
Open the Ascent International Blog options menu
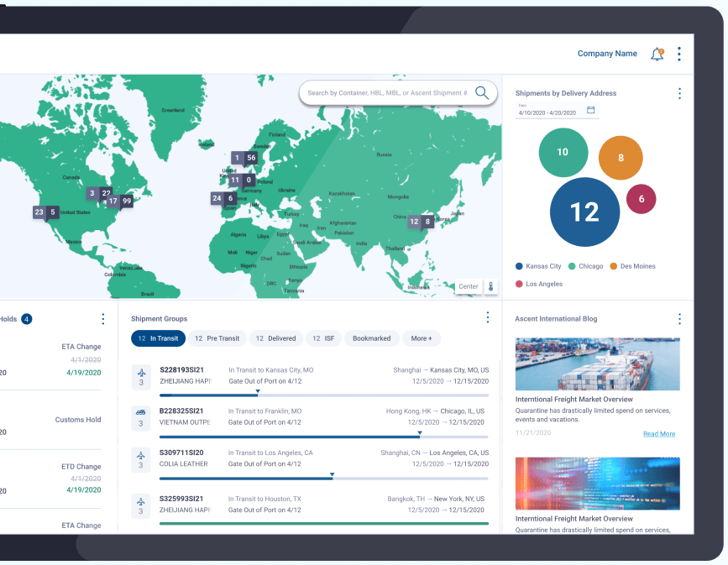(679, 319)
